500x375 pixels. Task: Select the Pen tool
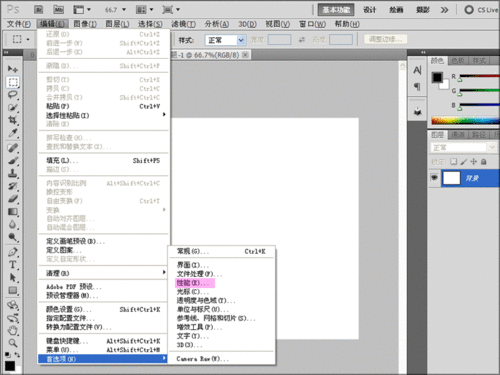[x=13, y=252]
